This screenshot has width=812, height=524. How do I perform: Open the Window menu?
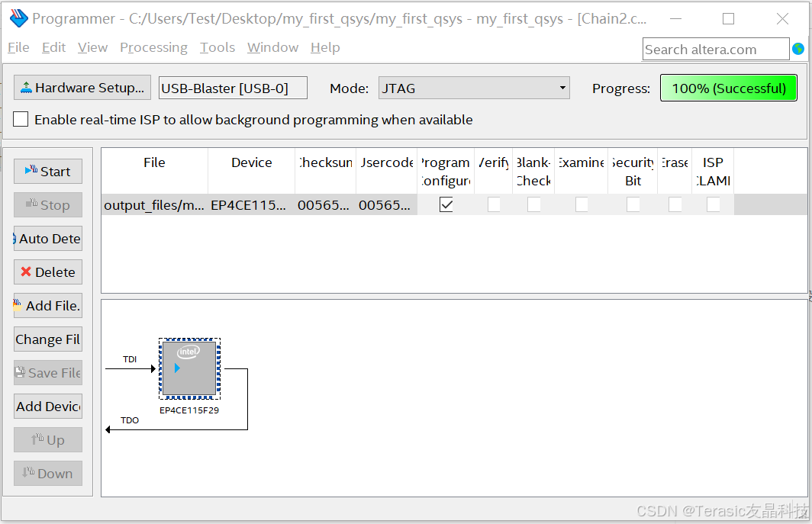point(273,47)
